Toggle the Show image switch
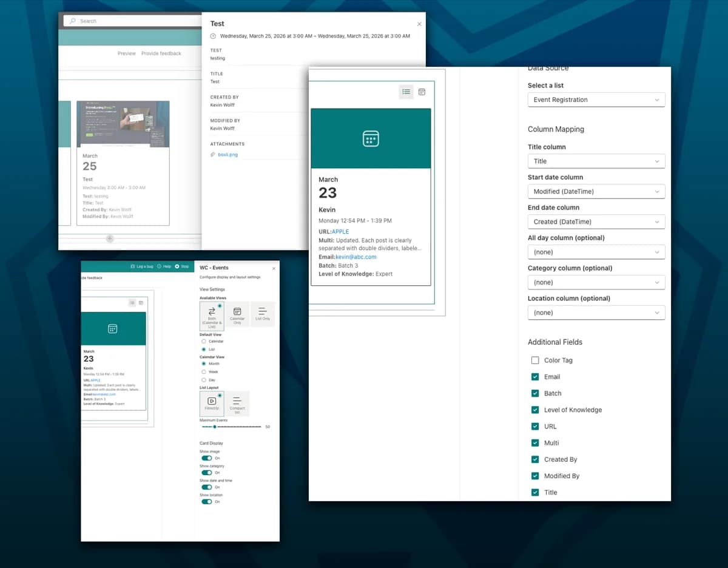This screenshot has width=728, height=568. pos(207,458)
